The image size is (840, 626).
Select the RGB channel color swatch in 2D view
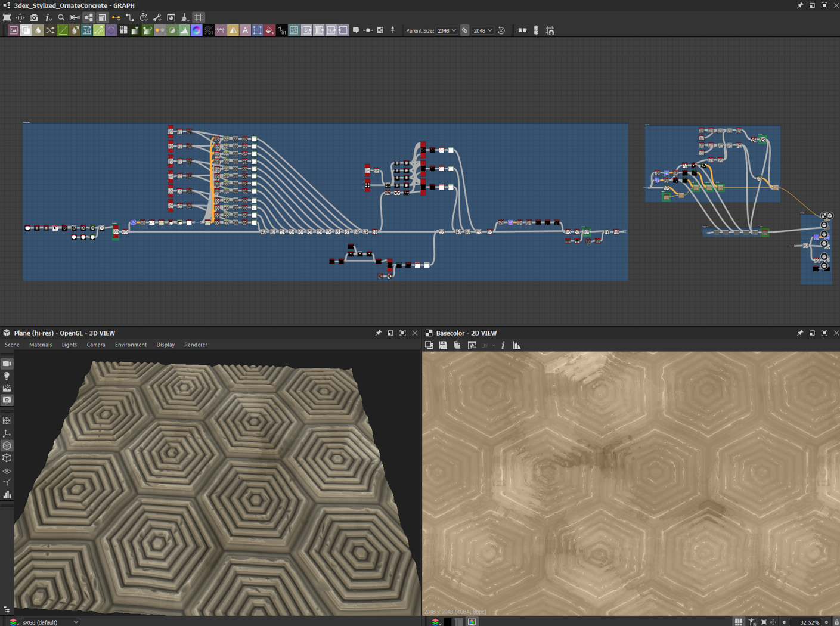click(x=472, y=622)
